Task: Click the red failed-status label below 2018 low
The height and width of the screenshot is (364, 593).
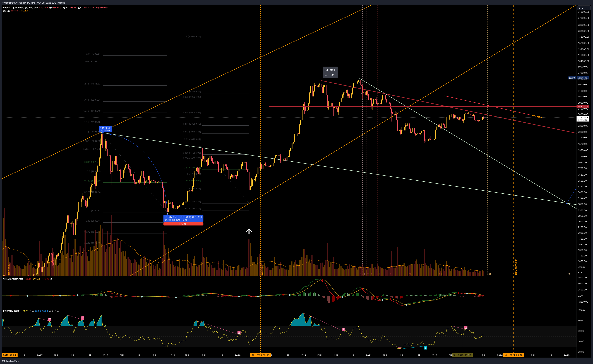Action: click(x=183, y=224)
